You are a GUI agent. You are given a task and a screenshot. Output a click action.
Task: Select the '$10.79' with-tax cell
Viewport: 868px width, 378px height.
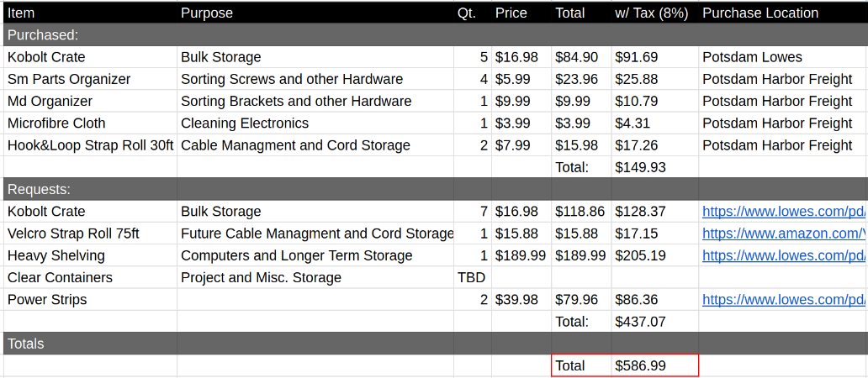655,101
